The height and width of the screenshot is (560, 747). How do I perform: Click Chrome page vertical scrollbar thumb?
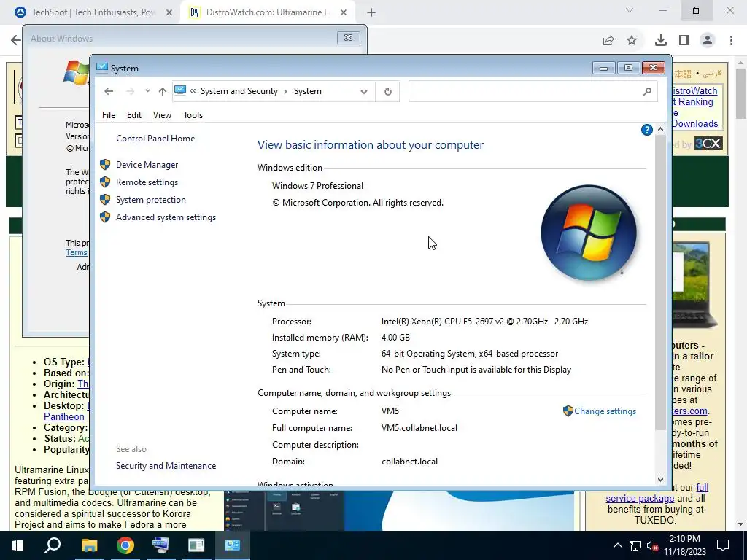tap(740, 93)
